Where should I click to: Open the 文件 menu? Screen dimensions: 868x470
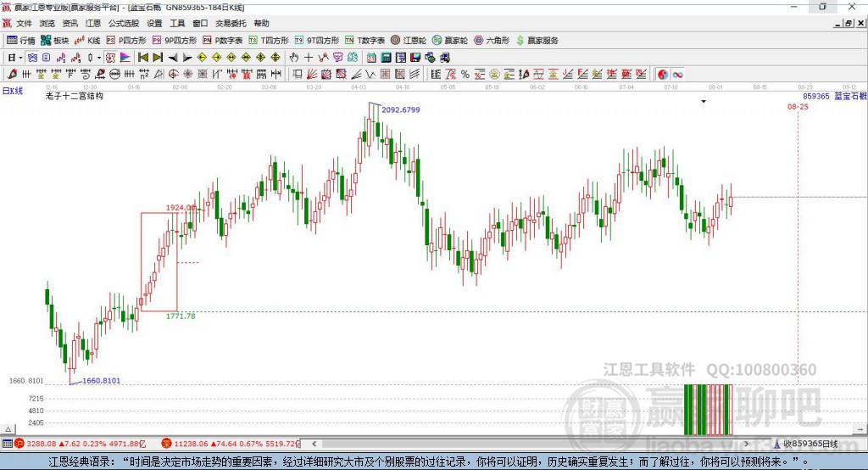(24, 23)
